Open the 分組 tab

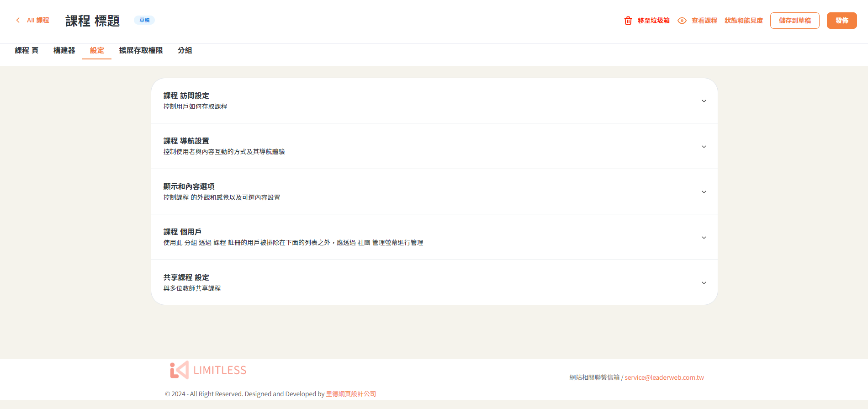pyautogui.click(x=185, y=51)
